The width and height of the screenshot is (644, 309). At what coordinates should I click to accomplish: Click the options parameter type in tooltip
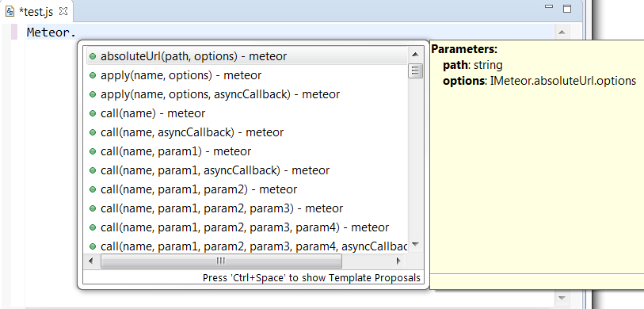point(563,81)
